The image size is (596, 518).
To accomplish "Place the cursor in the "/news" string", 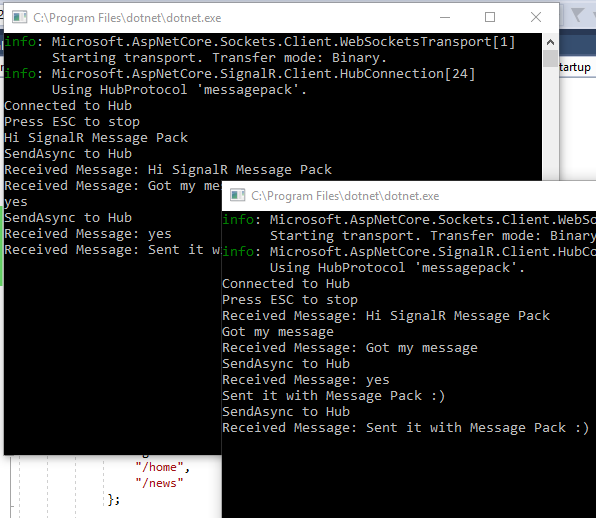I will click(x=159, y=483).
